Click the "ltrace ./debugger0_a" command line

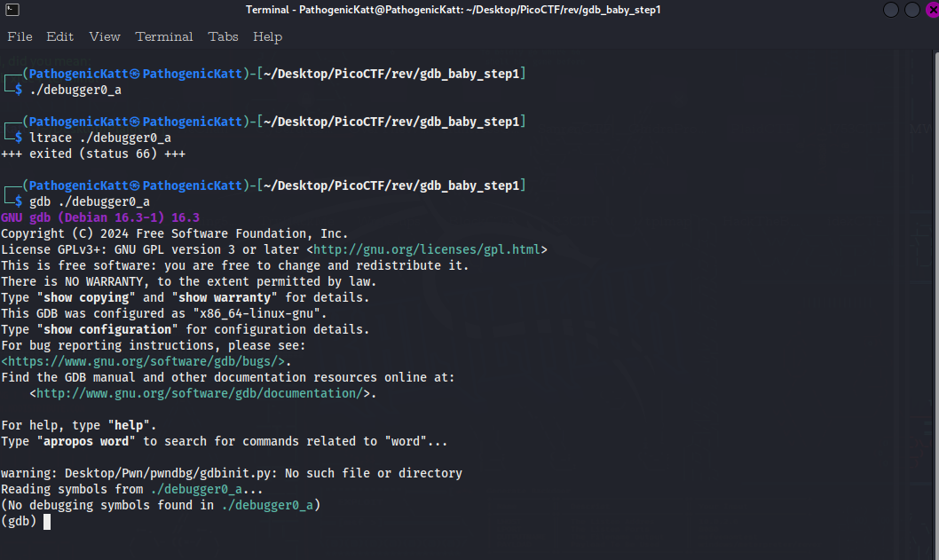[x=99, y=138]
